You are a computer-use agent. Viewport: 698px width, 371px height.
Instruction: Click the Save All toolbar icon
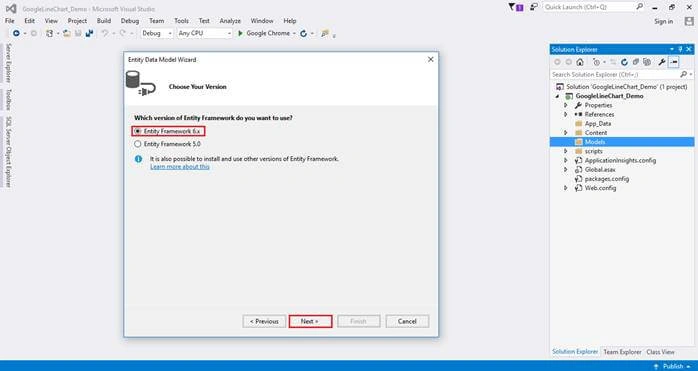point(89,33)
